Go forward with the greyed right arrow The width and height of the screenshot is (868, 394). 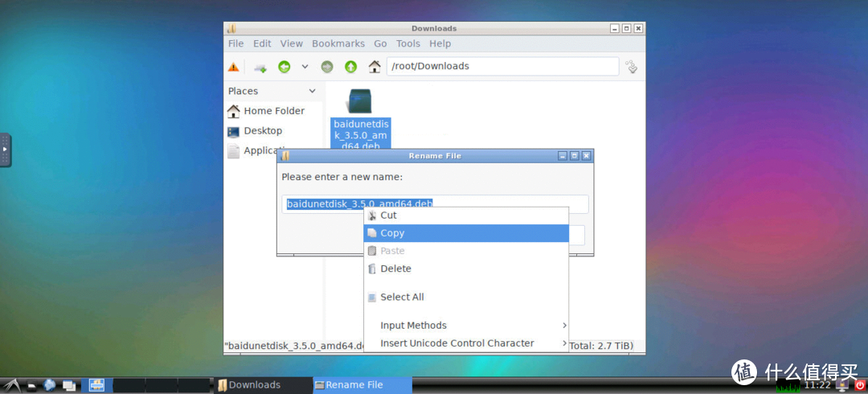[x=327, y=67]
